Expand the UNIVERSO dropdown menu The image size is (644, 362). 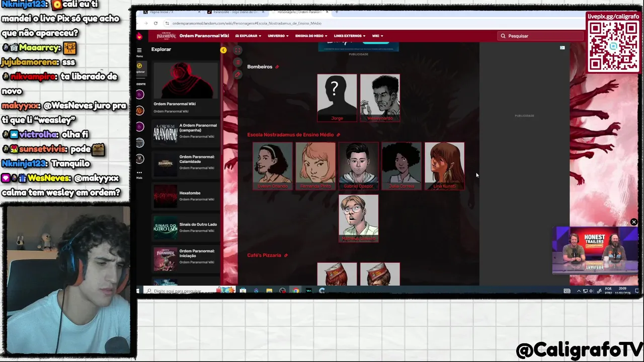[278, 36]
